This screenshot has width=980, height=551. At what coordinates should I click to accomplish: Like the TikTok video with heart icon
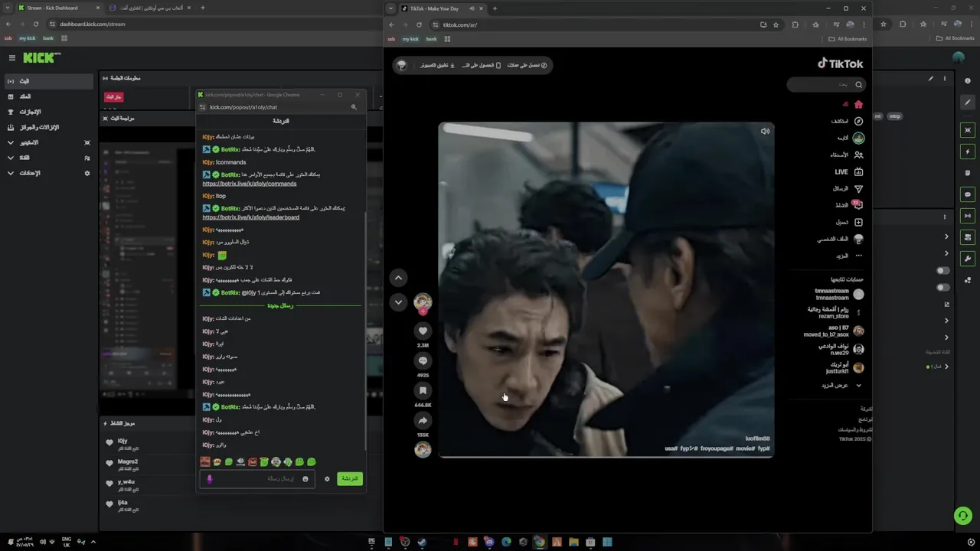[423, 331]
